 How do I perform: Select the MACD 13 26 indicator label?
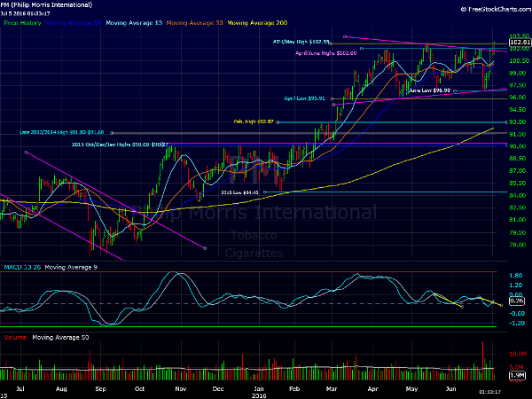pyautogui.click(x=22, y=268)
